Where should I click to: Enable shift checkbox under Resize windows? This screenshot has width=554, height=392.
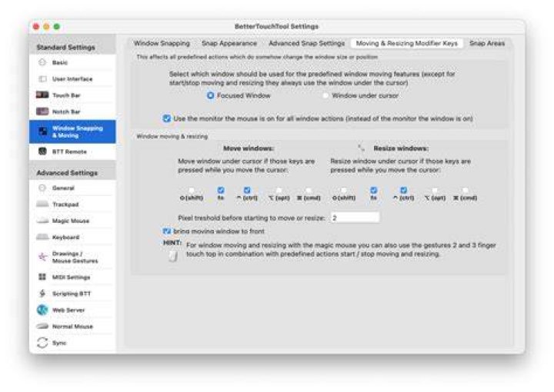[x=343, y=190]
